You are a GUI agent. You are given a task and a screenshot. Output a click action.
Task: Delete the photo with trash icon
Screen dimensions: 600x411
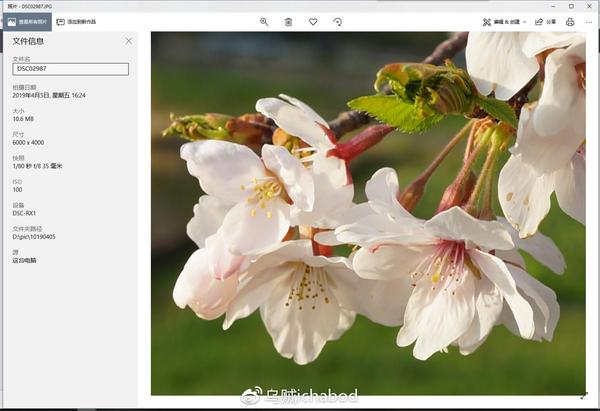point(289,22)
